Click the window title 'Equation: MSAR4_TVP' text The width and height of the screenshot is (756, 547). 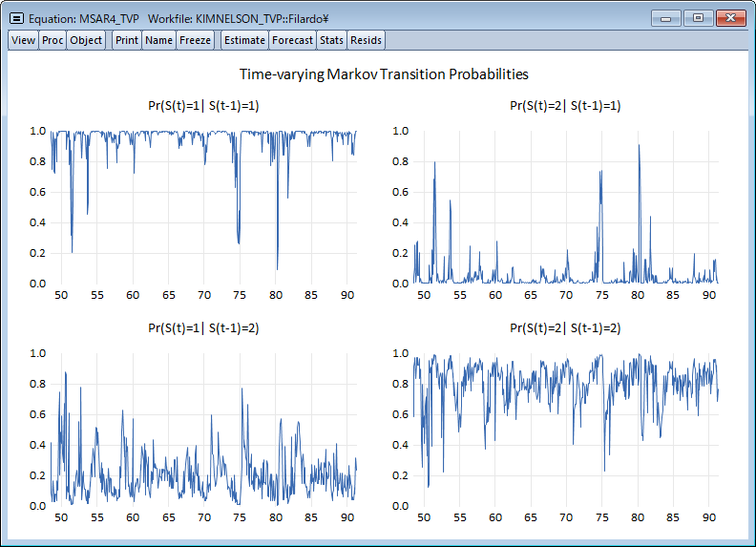(x=84, y=19)
